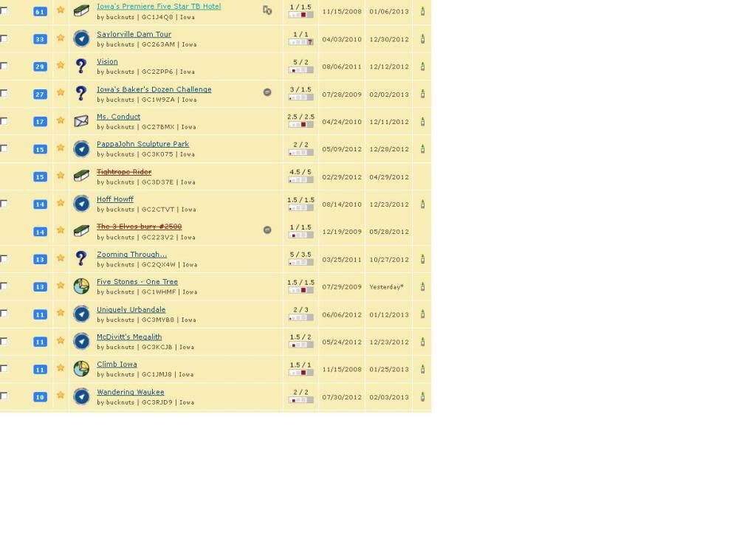The image size is (756, 544).
Task: Tick checkbox for Ms. Conduct row
Action: click(x=4, y=121)
